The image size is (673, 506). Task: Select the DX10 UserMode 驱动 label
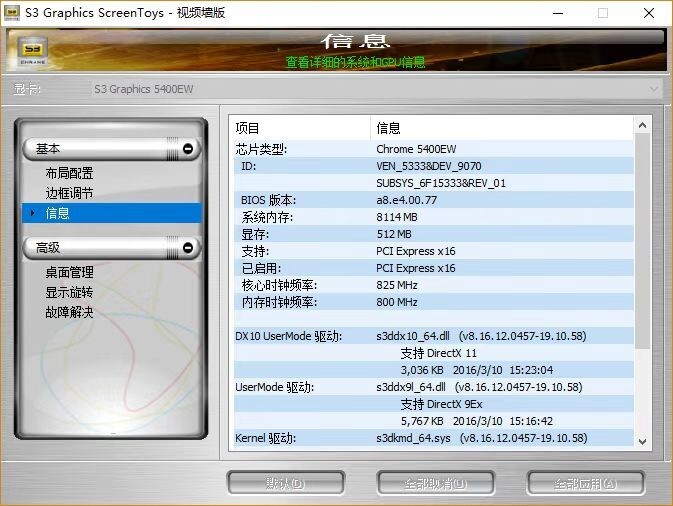[288, 336]
